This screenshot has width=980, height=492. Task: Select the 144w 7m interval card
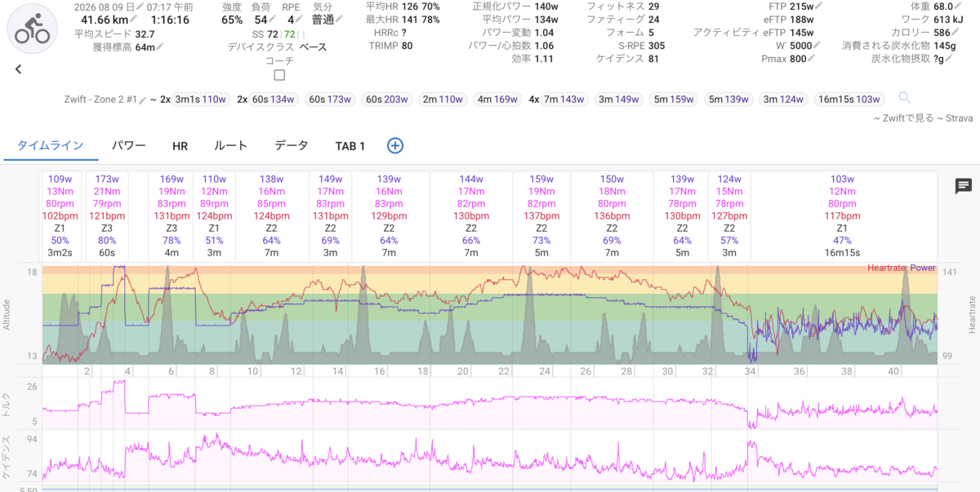click(471, 216)
